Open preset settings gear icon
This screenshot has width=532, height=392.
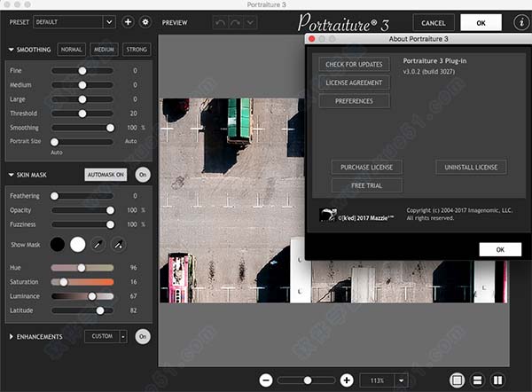click(x=145, y=21)
